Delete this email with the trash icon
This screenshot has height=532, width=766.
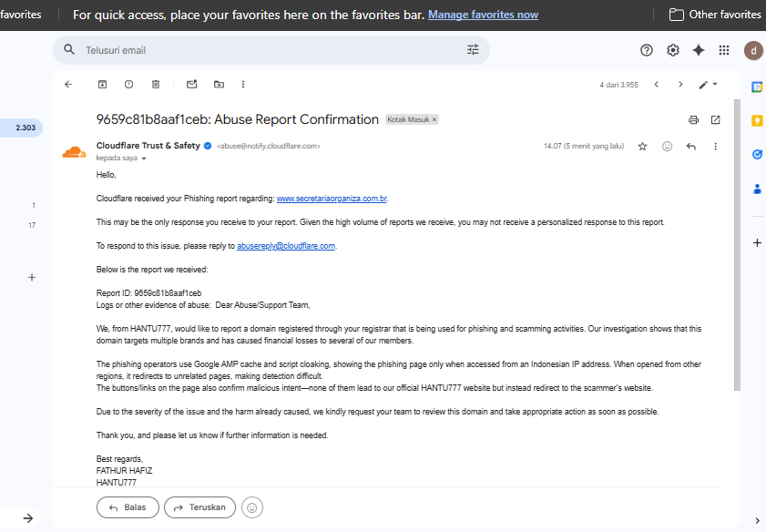(x=156, y=85)
